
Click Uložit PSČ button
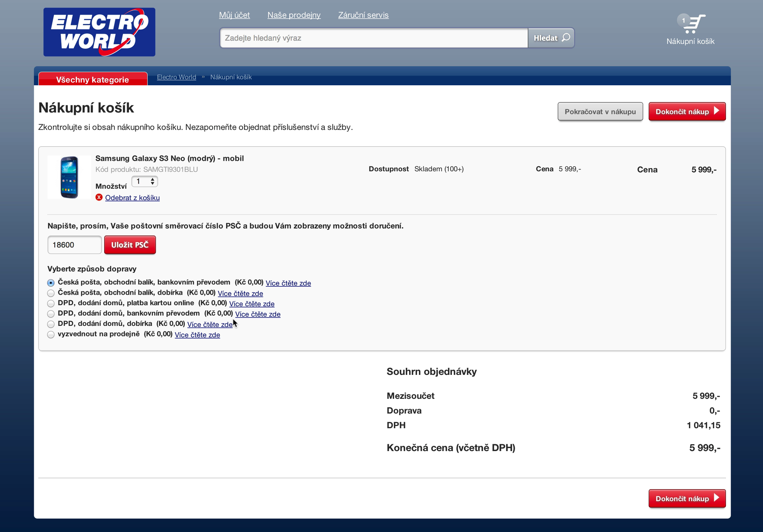pyautogui.click(x=130, y=245)
